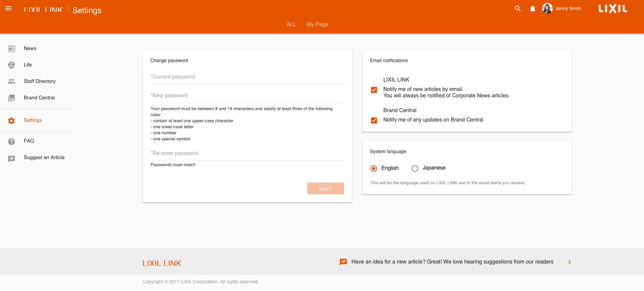Open the hamburger menu icon
Image resolution: width=644 pixels, height=291 pixels.
[9, 9]
